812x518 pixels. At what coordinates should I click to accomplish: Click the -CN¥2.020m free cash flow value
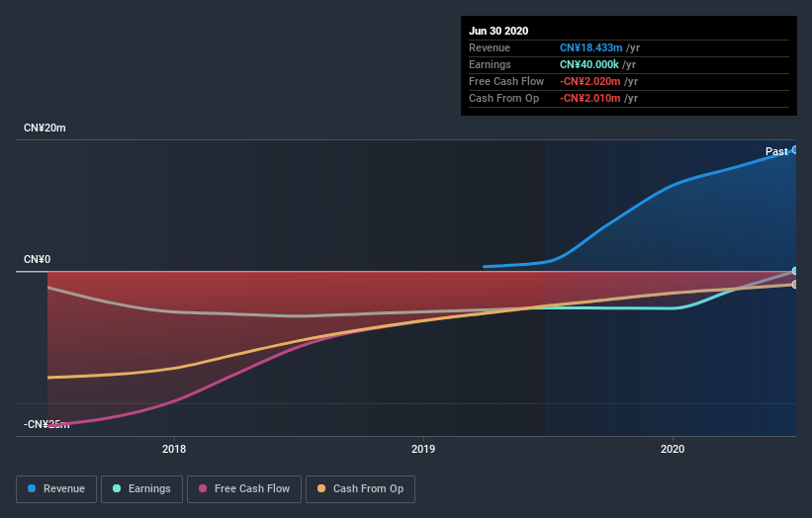[589, 81]
